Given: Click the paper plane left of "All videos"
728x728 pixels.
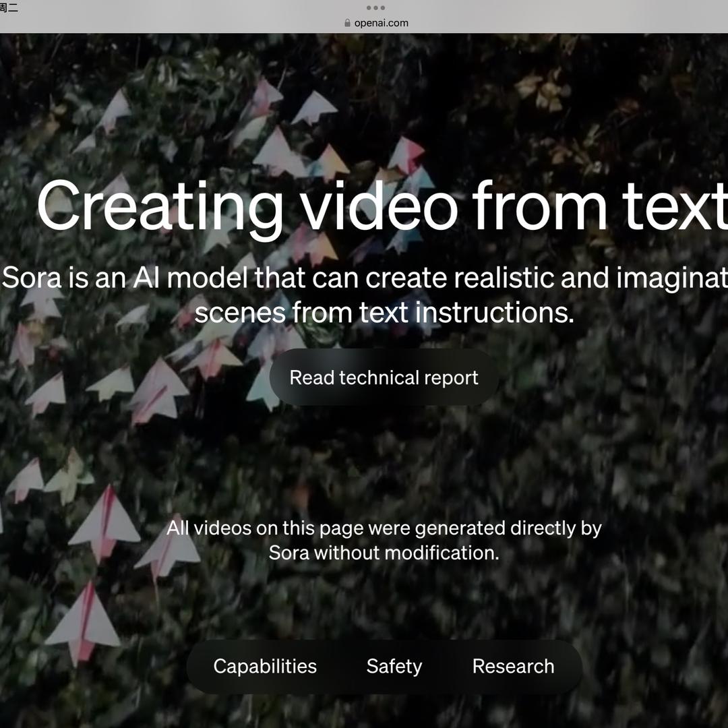Looking at the screenshot, I should [x=104, y=522].
